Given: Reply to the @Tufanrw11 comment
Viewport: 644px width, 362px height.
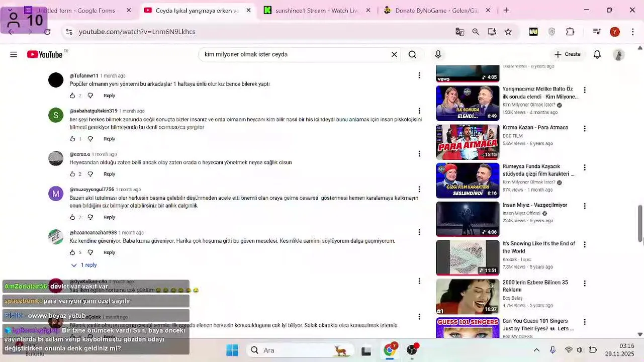Looking at the screenshot, I should point(109,96).
